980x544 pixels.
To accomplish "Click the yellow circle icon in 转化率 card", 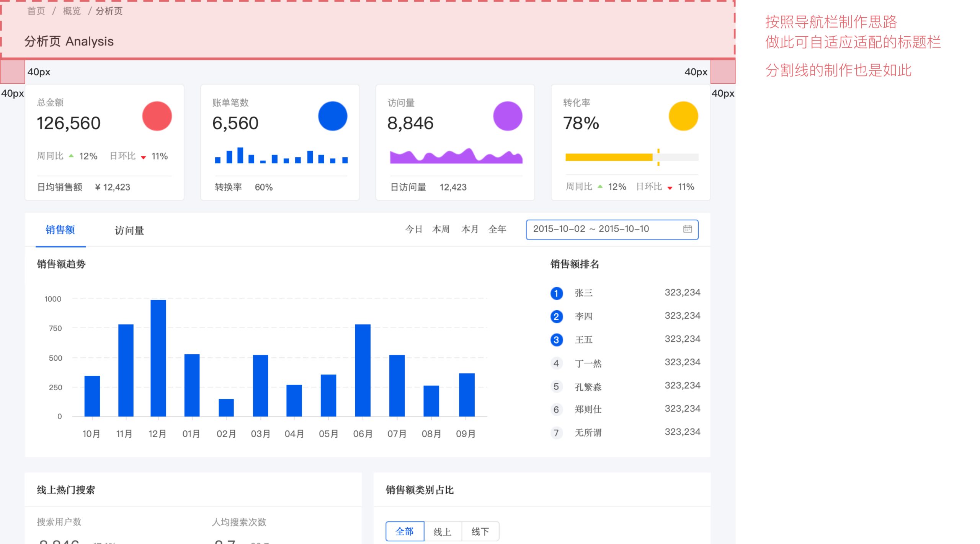I will [683, 116].
